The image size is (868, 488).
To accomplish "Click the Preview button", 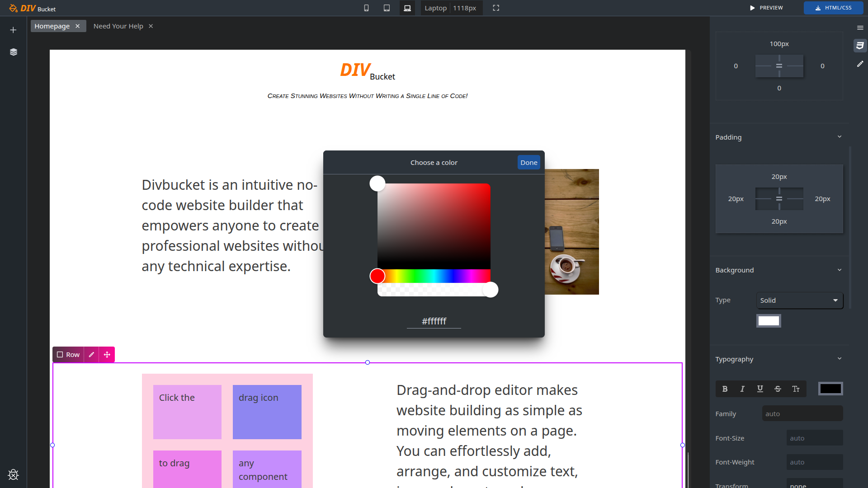I will (x=766, y=8).
